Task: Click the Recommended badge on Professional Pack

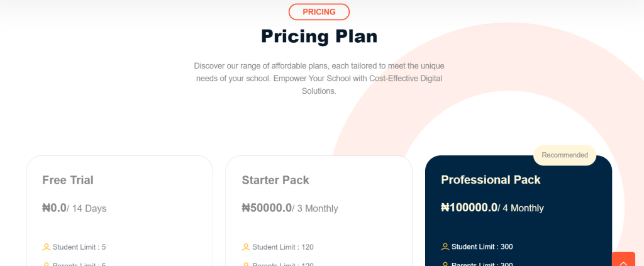Action: click(x=565, y=155)
